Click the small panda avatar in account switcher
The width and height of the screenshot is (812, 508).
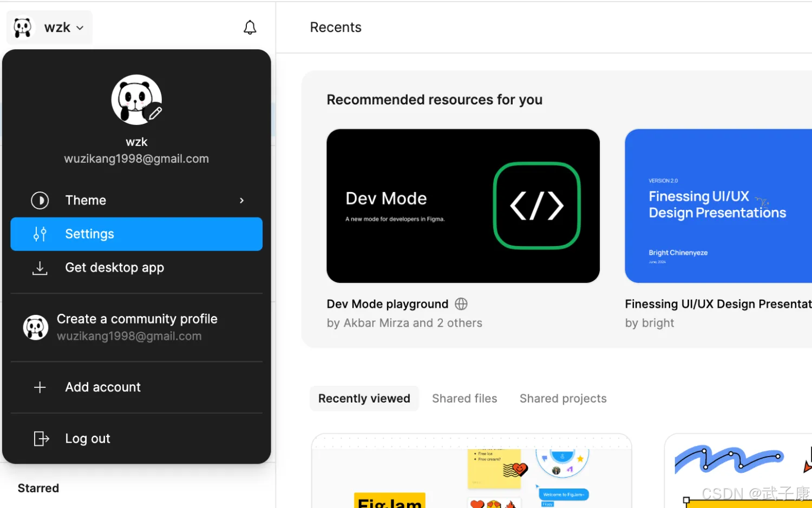pos(23,28)
